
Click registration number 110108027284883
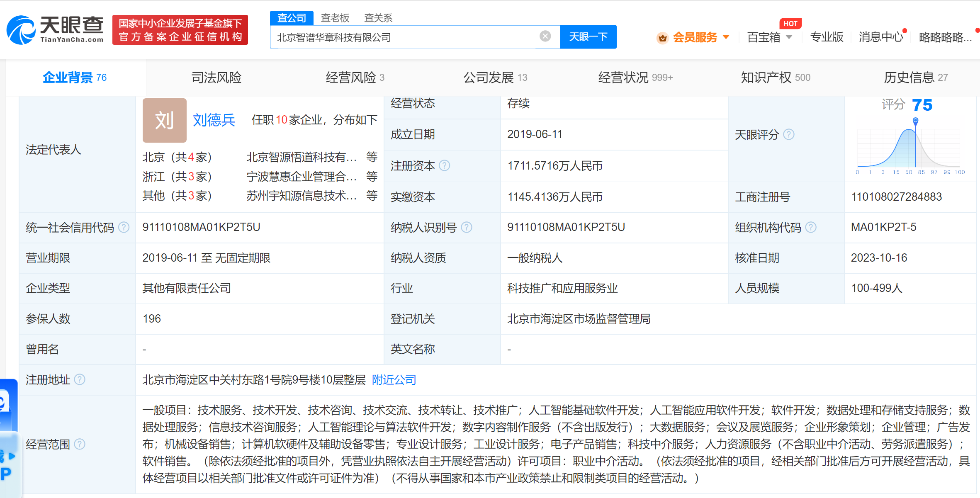896,197
